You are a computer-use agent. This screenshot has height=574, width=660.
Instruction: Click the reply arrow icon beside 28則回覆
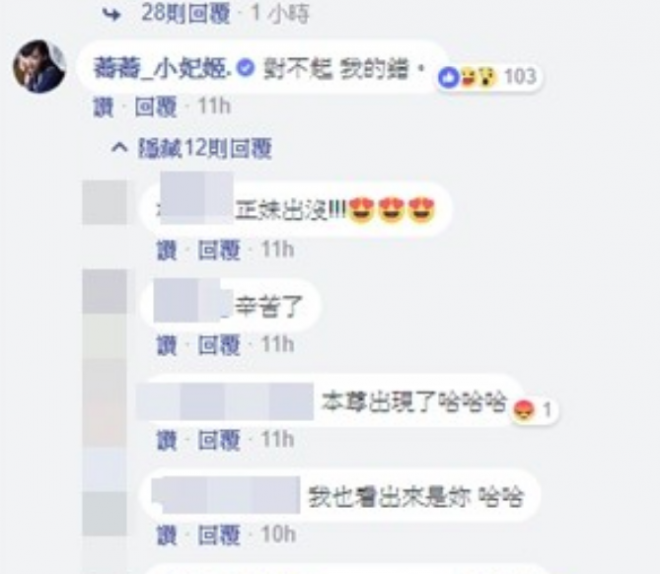[111, 15]
